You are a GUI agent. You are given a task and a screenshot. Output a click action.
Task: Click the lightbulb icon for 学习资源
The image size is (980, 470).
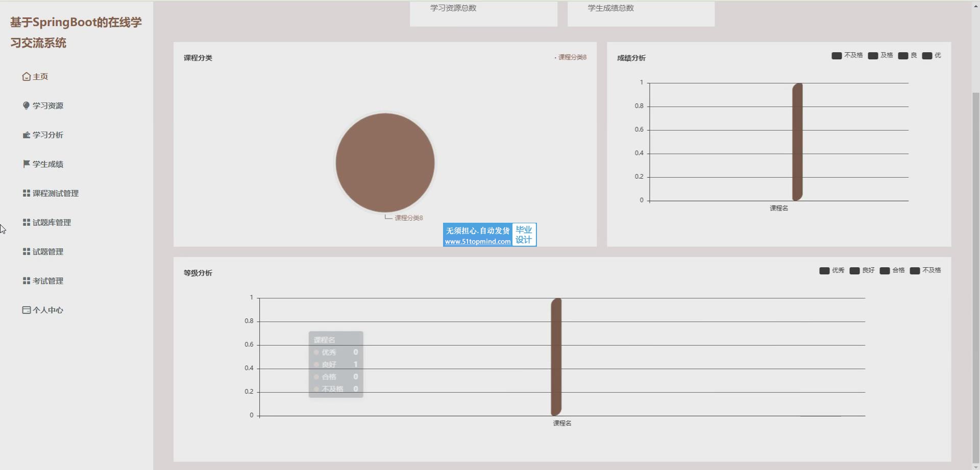[27, 106]
